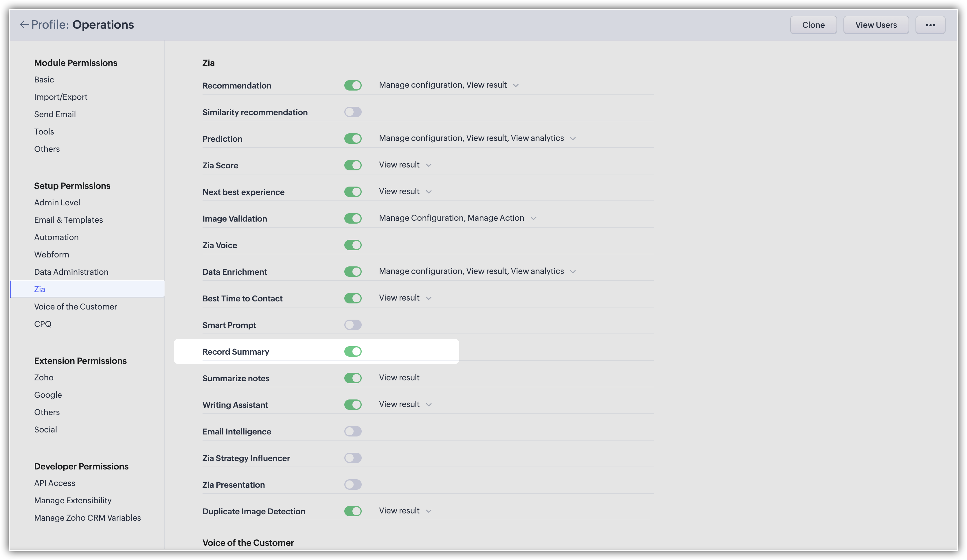Screen dimensions: 967x560
Task: Disable the Recommendation toggle
Action: pyautogui.click(x=353, y=85)
